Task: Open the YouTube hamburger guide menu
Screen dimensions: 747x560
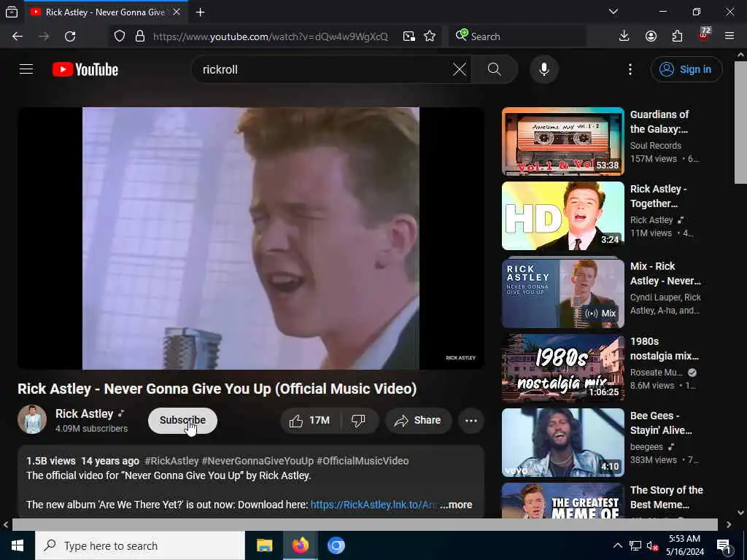Action: pyautogui.click(x=26, y=69)
